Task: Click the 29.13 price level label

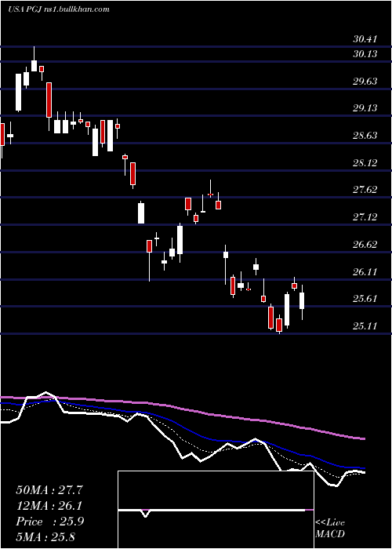Action: point(365,108)
